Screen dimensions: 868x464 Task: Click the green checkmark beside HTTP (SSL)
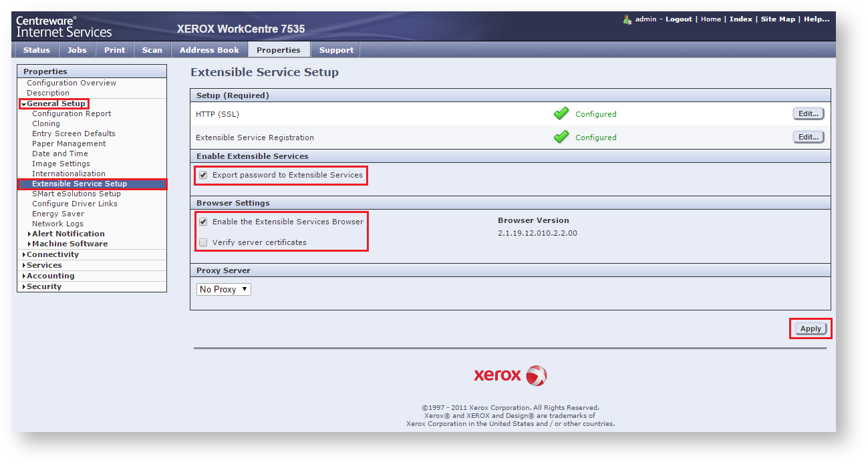click(x=561, y=113)
